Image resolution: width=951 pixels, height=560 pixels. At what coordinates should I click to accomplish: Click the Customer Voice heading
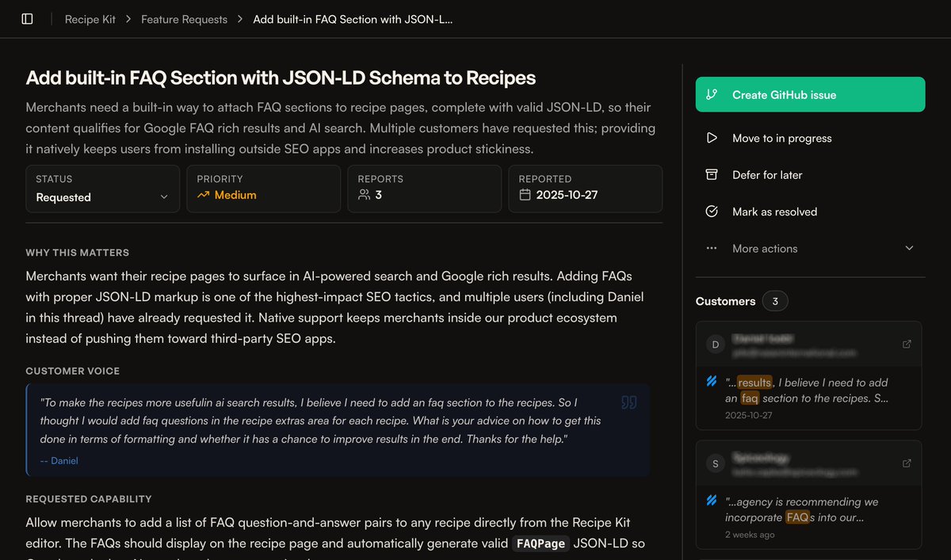click(73, 371)
